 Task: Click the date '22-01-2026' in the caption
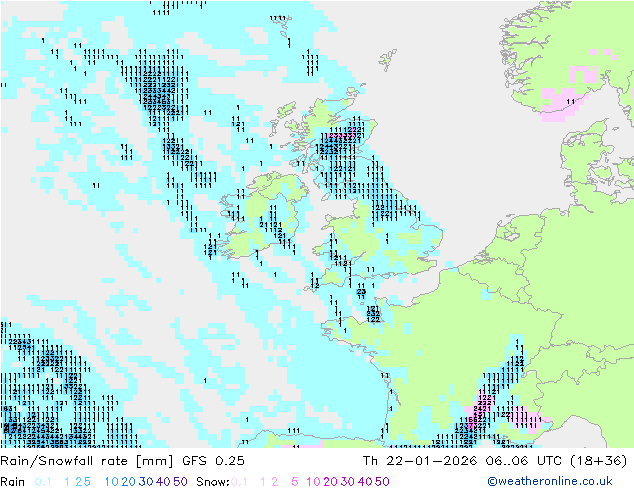coord(432,461)
